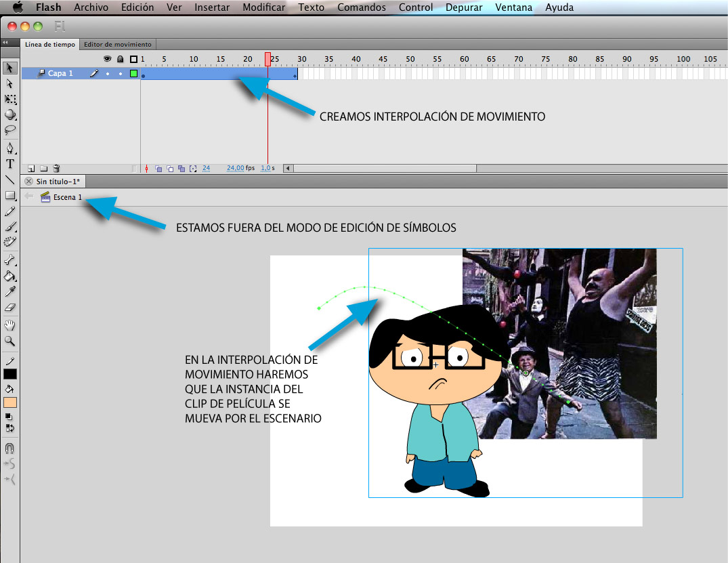Select the Lasso tool
Screen dimensions: 728x563
9,129
